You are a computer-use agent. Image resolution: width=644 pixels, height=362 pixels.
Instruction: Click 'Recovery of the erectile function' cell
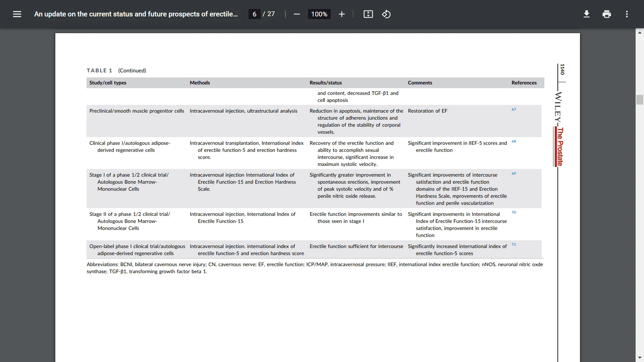pyautogui.click(x=352, y=154)
